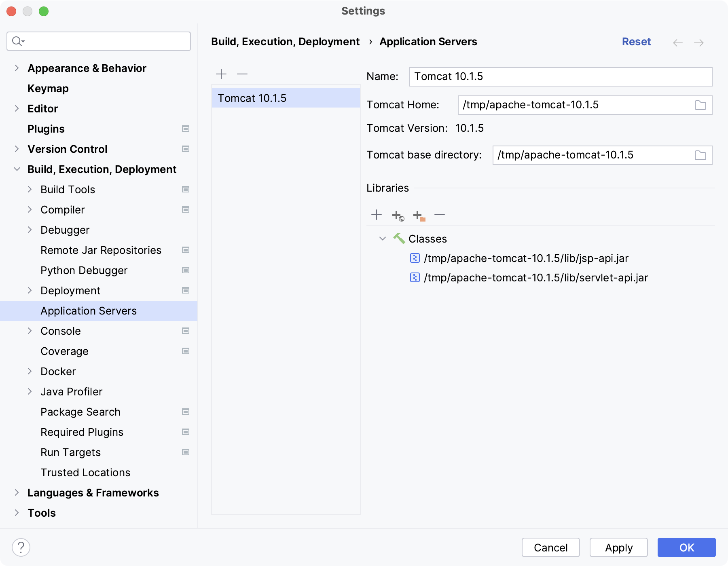Expand the Deployment node
Screen dimensions: 728x566
[30, 290]
